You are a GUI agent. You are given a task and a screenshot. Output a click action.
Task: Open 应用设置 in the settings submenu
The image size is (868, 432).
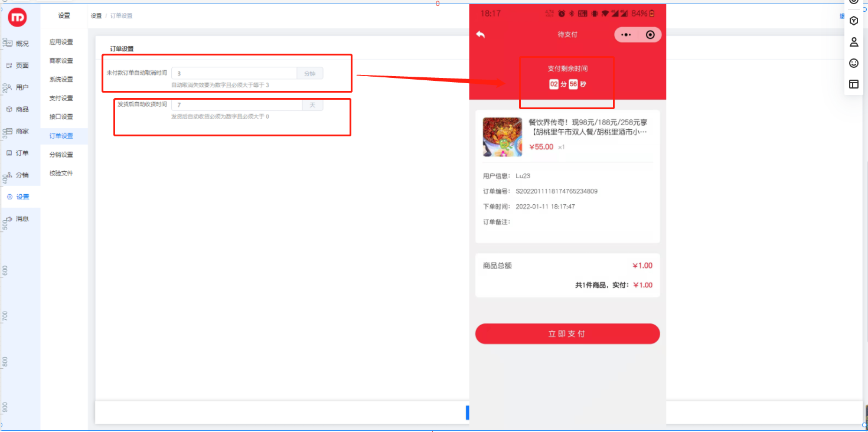tap(61, 42)
